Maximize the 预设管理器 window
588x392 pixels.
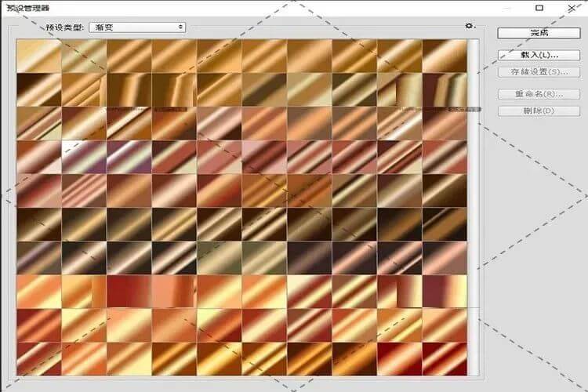(539, 7)
